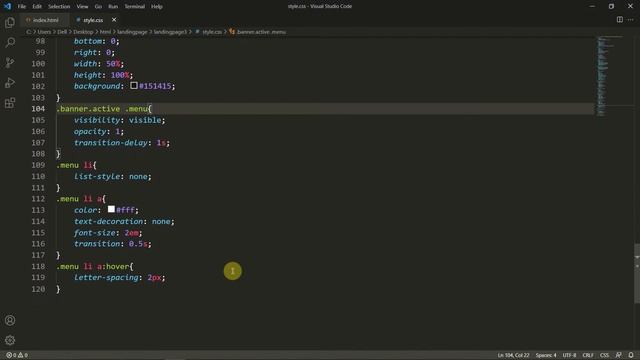
Task: Click the #151415 background color swatch
Action: 134,86
